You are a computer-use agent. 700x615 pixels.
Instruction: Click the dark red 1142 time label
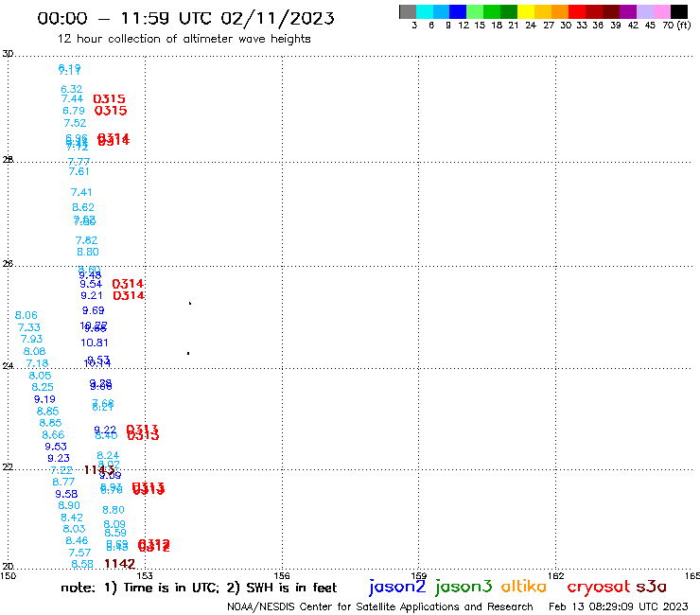[x=119, y=564]
